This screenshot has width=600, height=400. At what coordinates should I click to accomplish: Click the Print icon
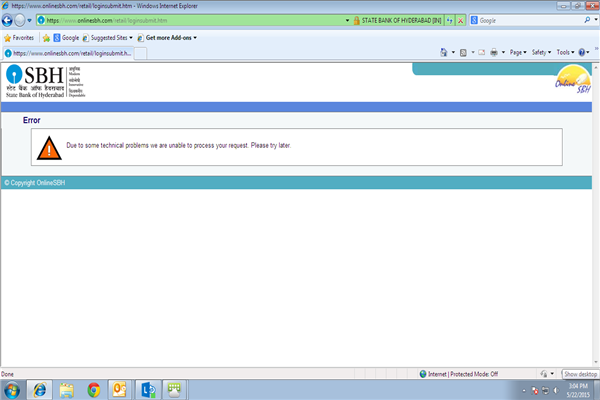coord(494,52)
